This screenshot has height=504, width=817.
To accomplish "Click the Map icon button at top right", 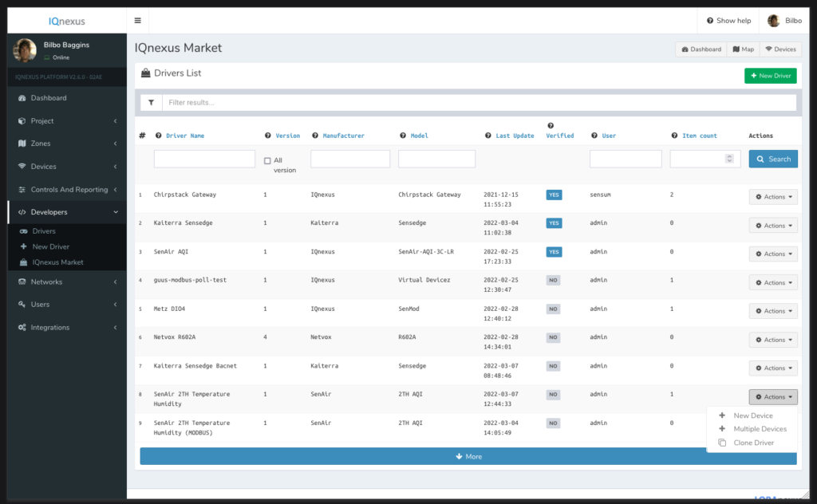I will point(743,49).
